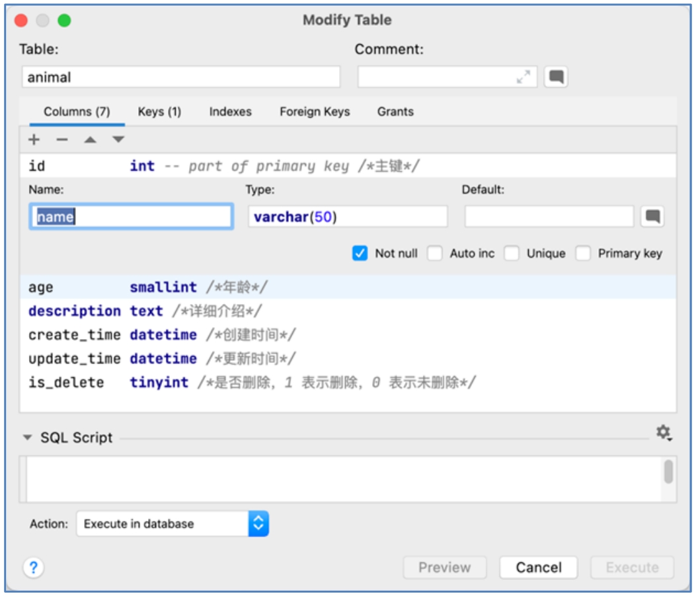
Task: Open table comment editor speech bubble icon
Action: 557,77
